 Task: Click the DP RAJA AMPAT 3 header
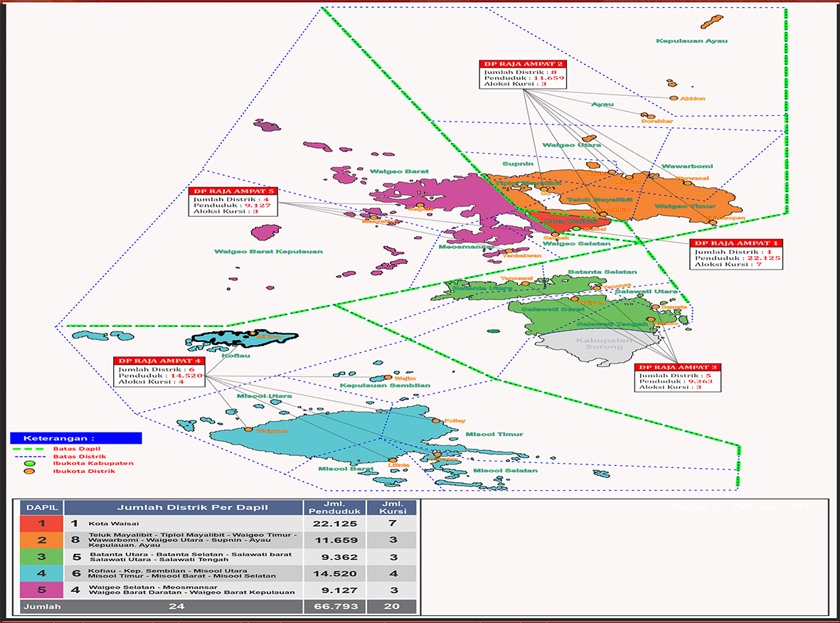(x=679, y=367)
